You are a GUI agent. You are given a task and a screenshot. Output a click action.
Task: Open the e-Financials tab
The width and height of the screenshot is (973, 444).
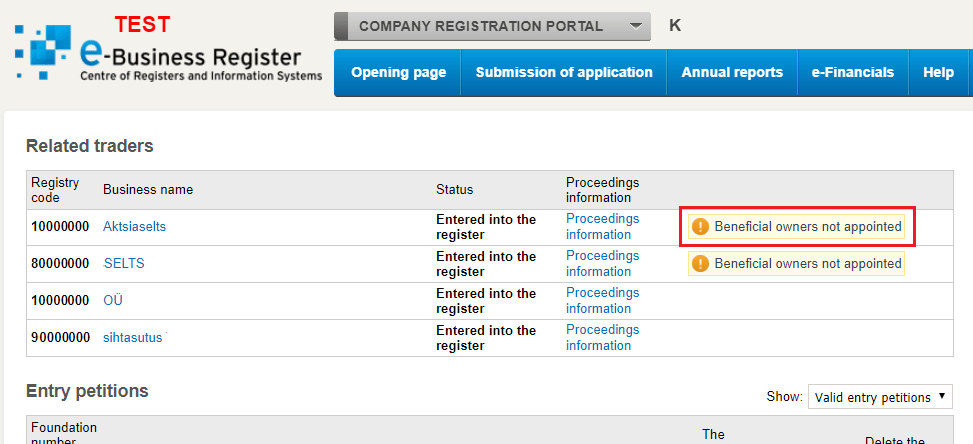[x=853, y=72]
